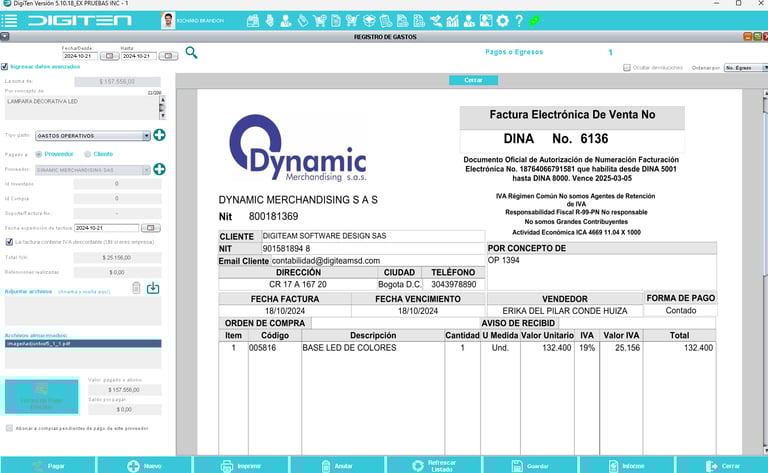This screenshot has height=473, width=768.
Task: Open calendar picker for Hasta date
Action: [168, 56]
